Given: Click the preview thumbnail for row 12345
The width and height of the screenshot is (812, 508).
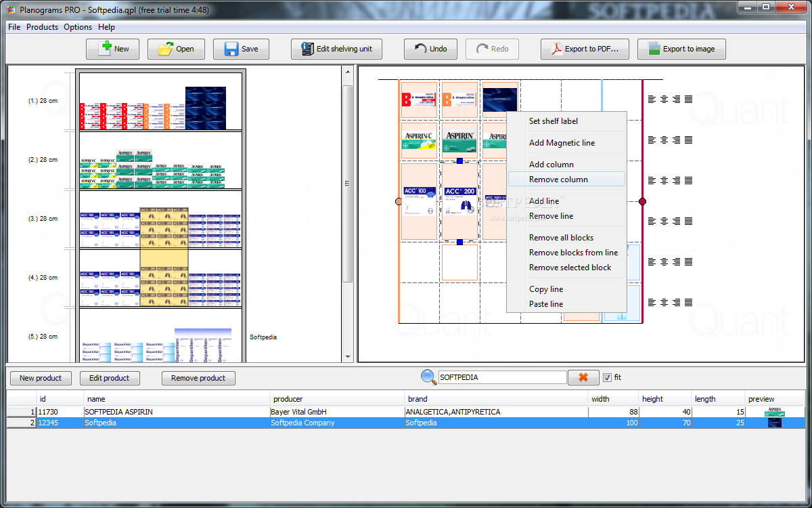Looking at the screenshot, I should [775, 423].
